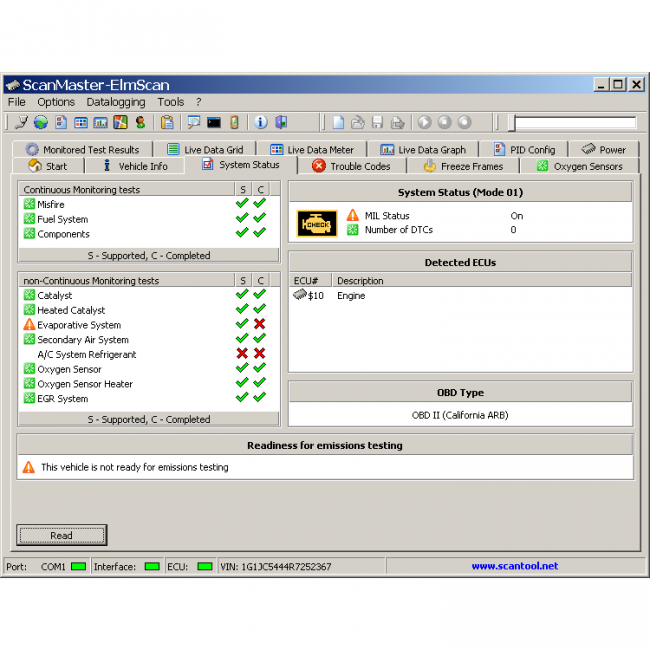Viewport: 650px width, 650px height.
Task: Click the record button in toolbar
Action: [464, 122]
